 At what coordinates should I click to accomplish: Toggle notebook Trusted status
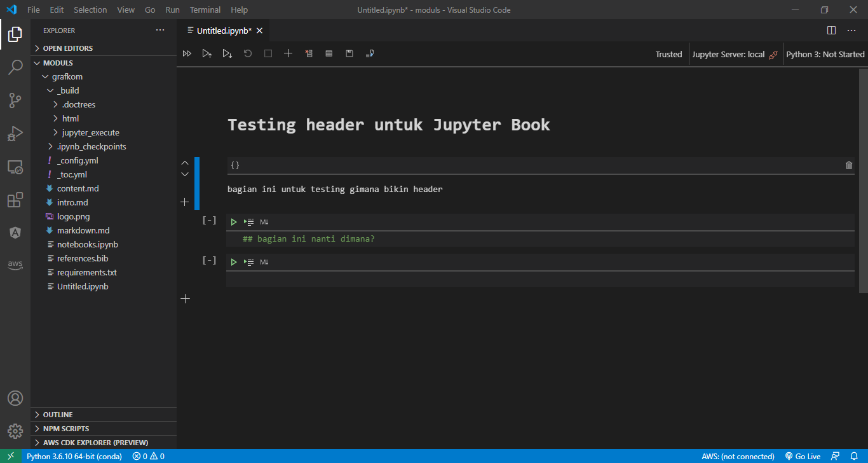tap(668, 55)
